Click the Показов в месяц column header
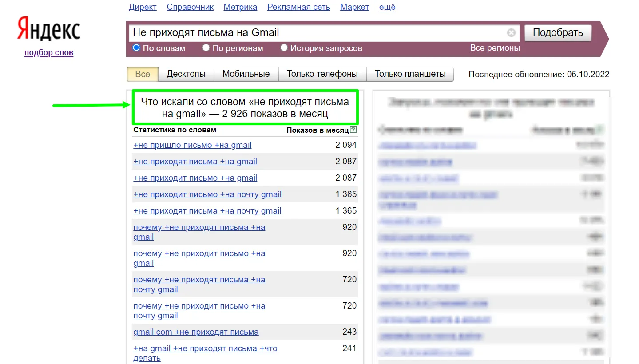Screen dimensions: 639x364 (x=318, y=130)
